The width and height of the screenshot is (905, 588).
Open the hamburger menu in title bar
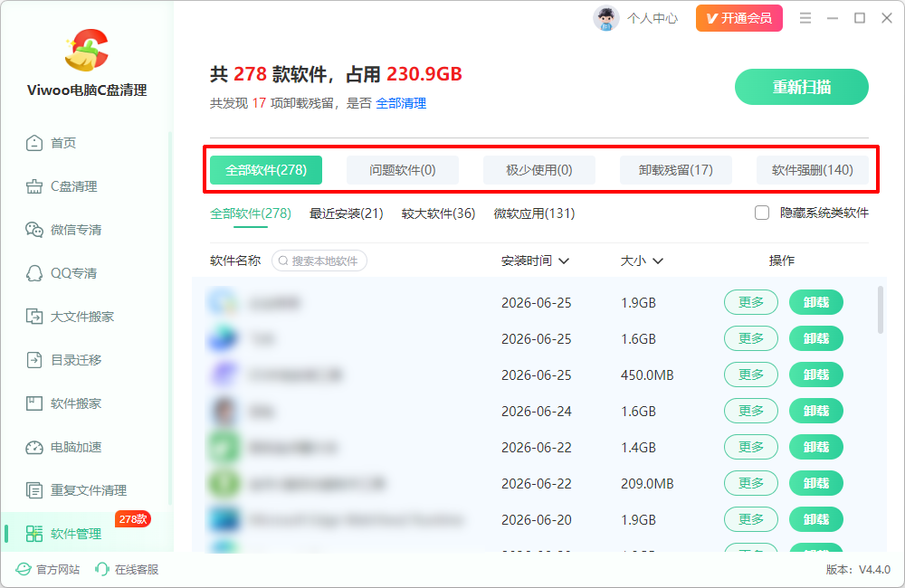tap(805, 18)
